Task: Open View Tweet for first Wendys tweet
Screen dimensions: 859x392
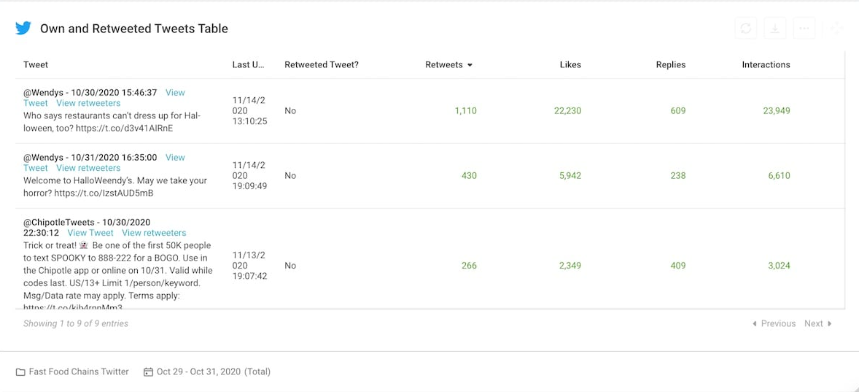Action: tap(175, 93)
